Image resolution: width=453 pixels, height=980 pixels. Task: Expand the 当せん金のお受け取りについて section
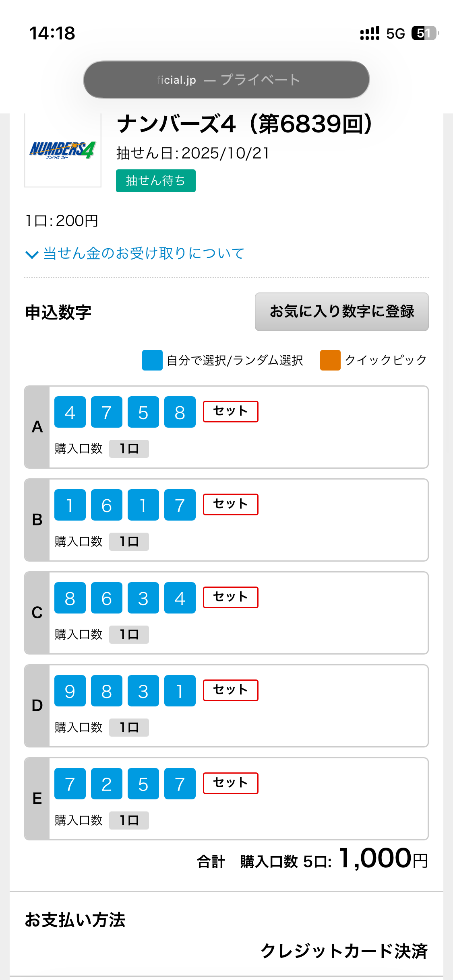pos(143,253)
